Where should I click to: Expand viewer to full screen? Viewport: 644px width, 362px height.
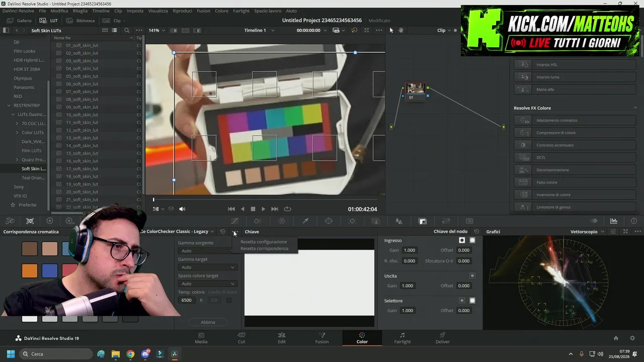click(366, 30)
